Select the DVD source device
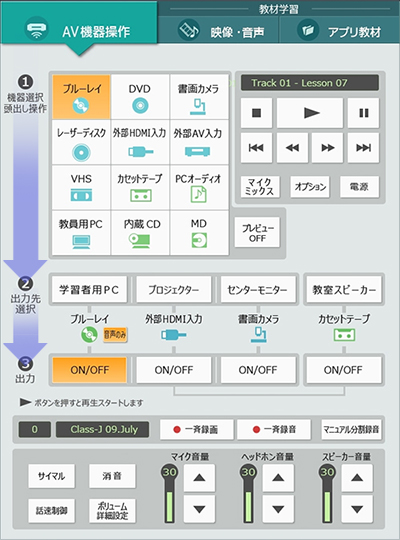 140,97
